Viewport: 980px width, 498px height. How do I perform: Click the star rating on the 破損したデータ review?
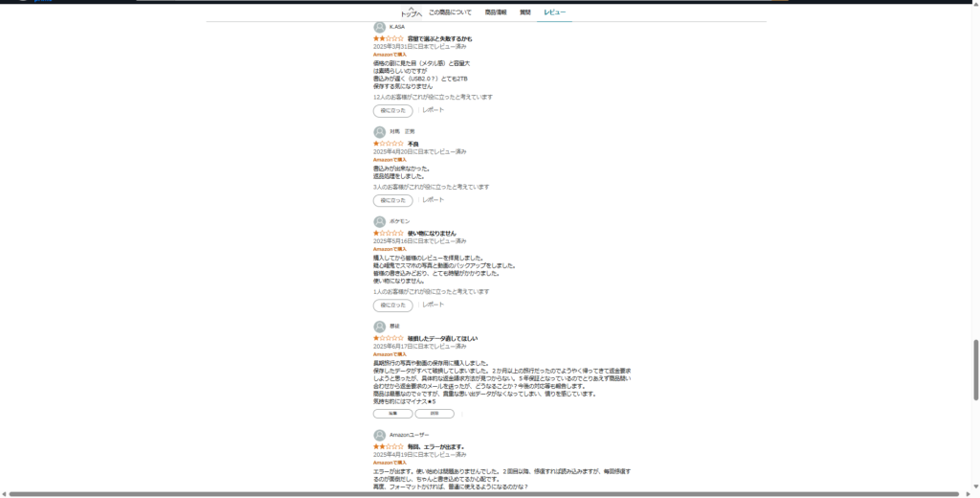click(389, 338)
